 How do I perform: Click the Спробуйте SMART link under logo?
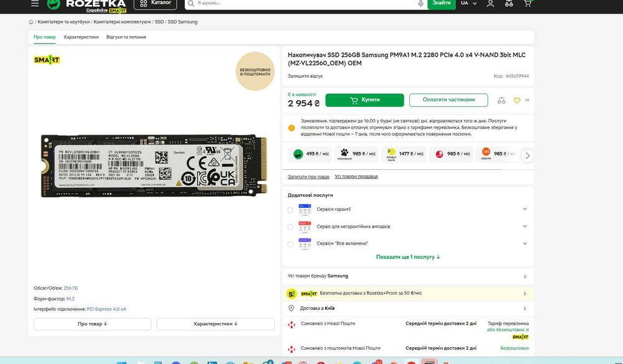[107, 11]
